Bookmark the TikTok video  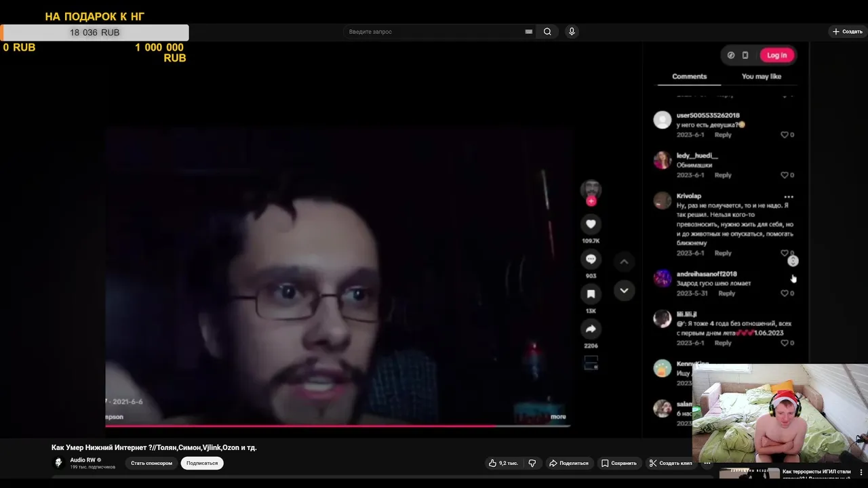[591, 293]
